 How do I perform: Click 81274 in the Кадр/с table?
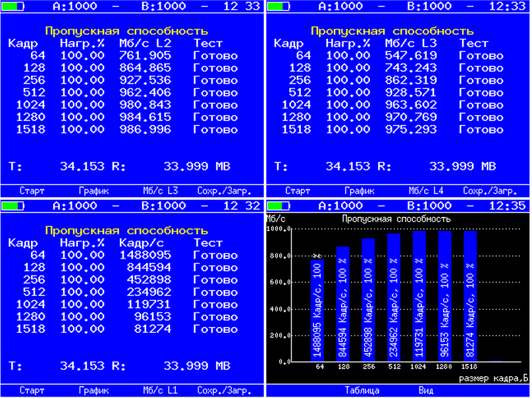tap(153, 329)
